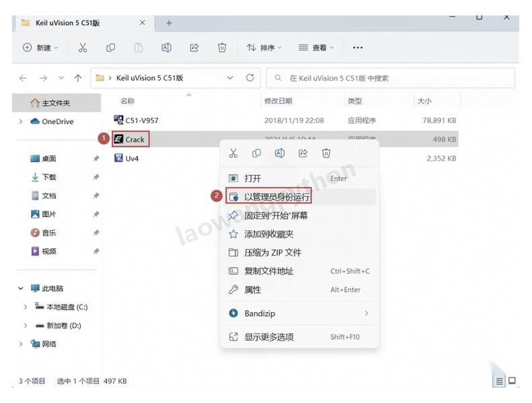Click the search box for this folder

[391, 78]
